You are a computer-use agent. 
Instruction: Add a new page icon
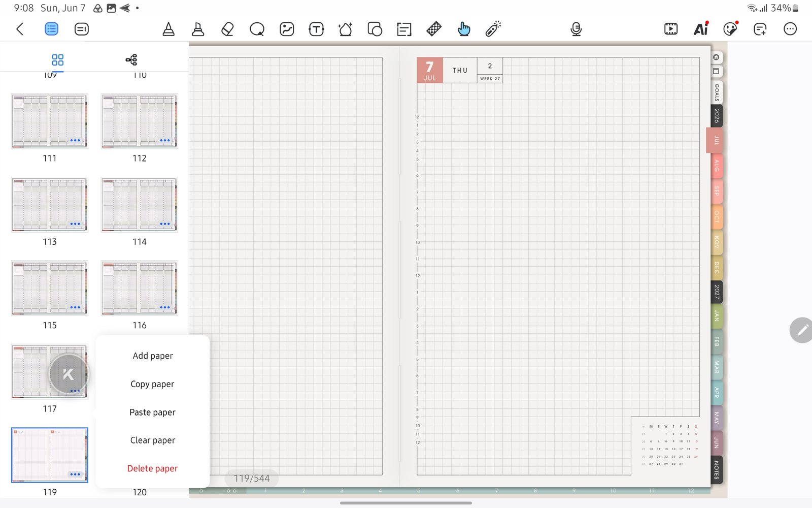(760, 29)
